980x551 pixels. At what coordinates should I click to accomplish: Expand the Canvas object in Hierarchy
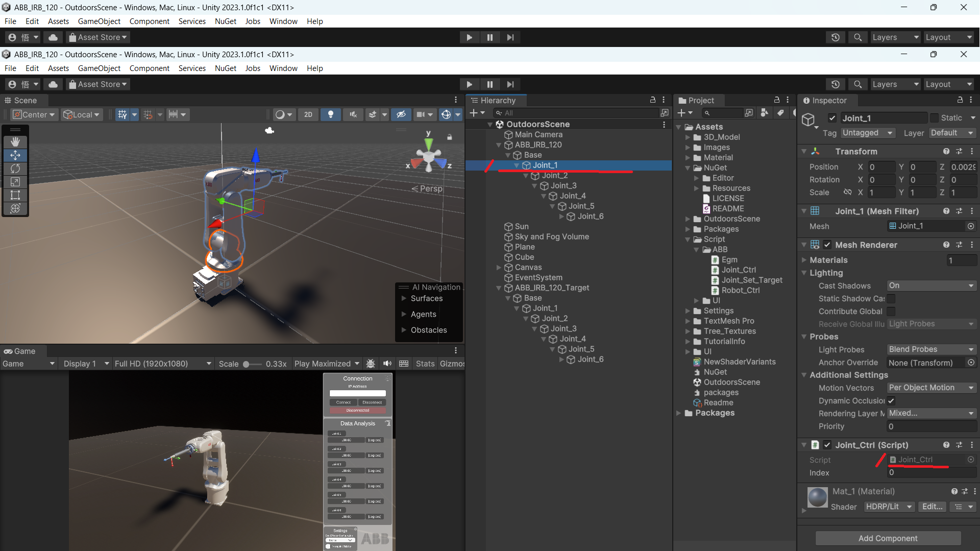(x=499, y=268)
